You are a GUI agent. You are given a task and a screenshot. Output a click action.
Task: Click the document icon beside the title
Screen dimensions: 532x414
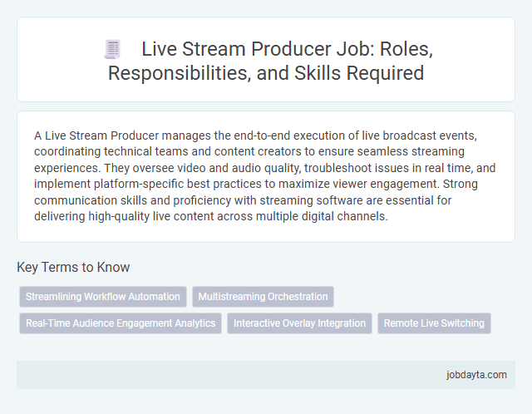(x=112, y=49)
